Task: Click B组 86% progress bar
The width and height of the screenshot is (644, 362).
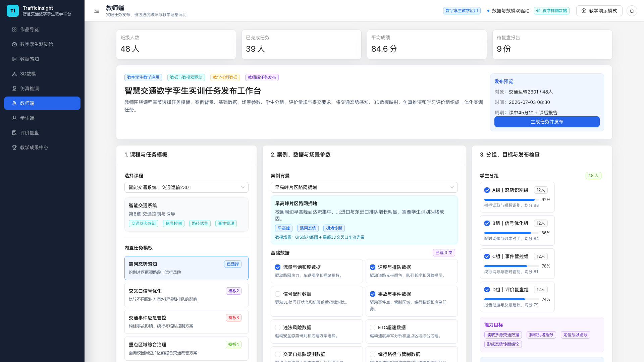Action: (x=512, y=233)
